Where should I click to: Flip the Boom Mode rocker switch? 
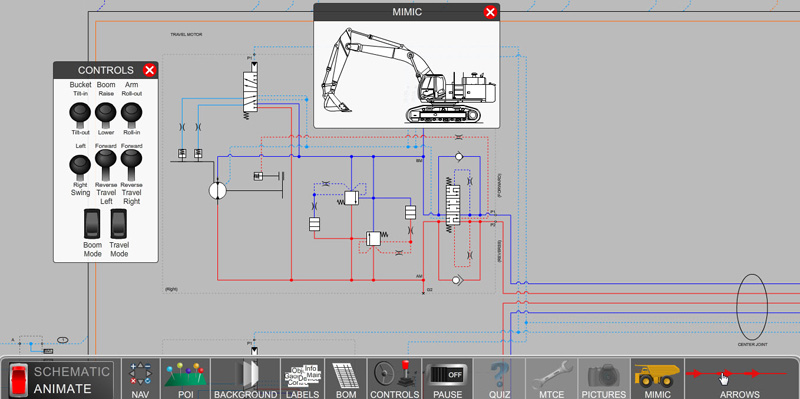click(93, 223)
